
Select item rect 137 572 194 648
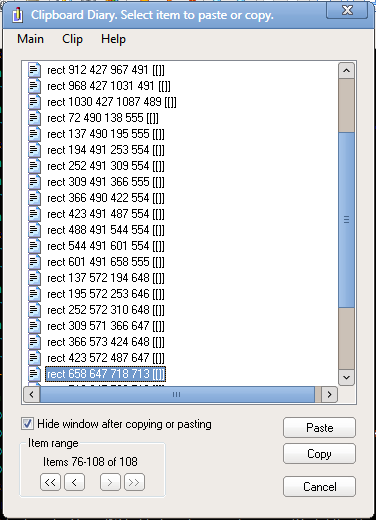(106, 278)
